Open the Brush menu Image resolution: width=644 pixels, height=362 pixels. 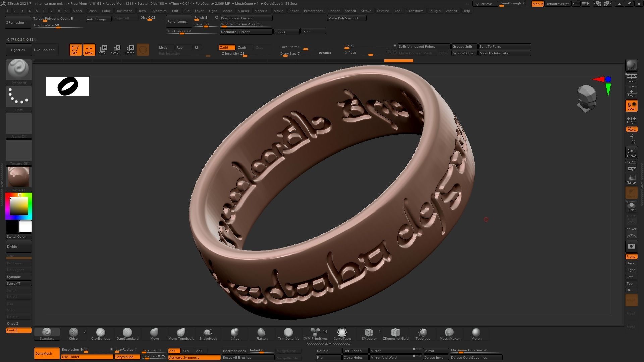(x=92, y=11)
